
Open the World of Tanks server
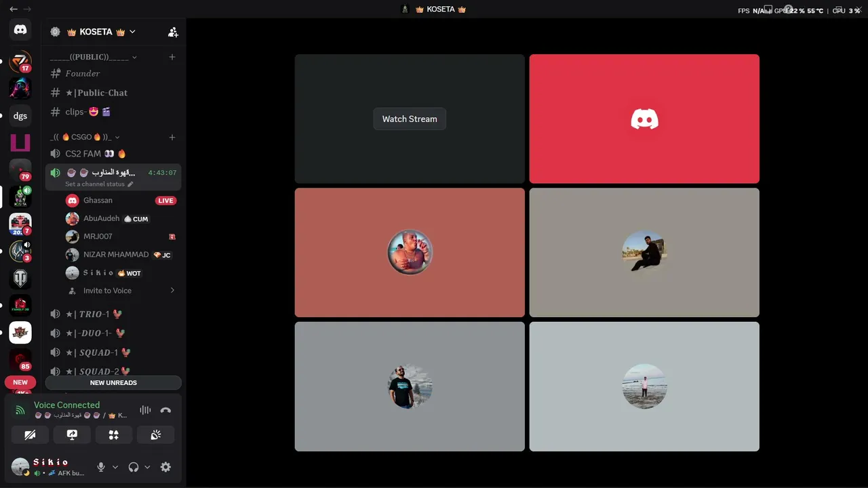[x=20, y=279]
